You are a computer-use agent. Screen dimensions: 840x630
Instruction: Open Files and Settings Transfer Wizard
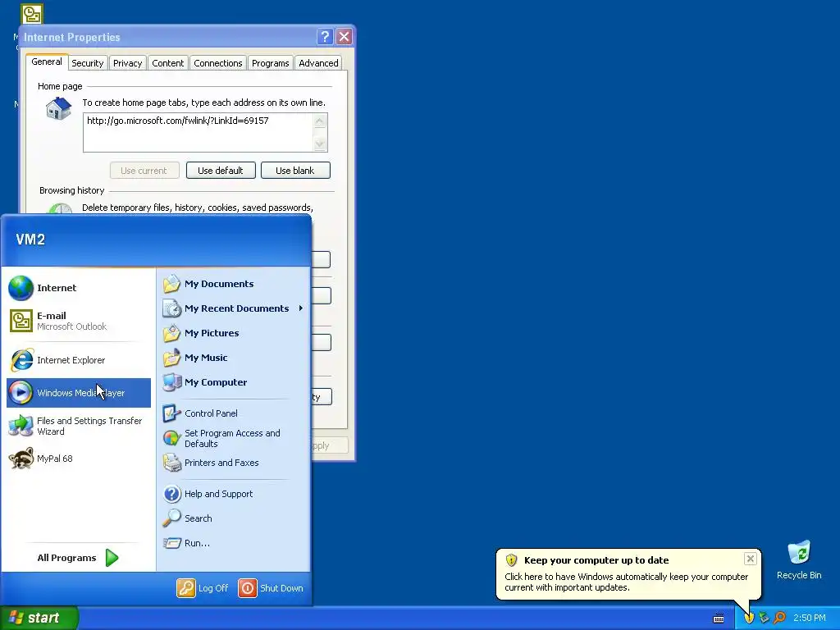(79, 426)
